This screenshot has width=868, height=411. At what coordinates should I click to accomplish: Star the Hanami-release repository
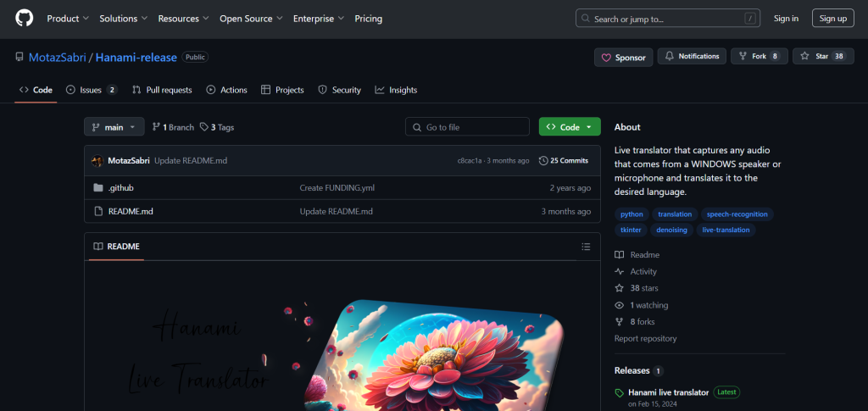coord(815,57)
